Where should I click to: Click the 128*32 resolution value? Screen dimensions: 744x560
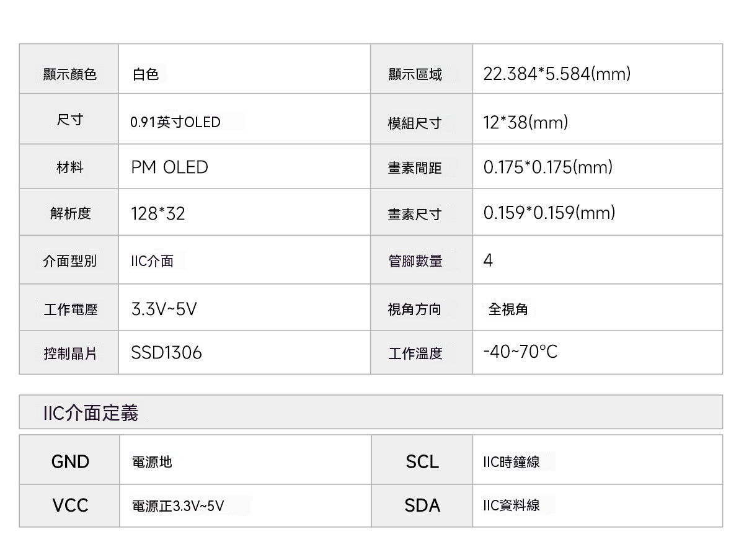point(158,213)
